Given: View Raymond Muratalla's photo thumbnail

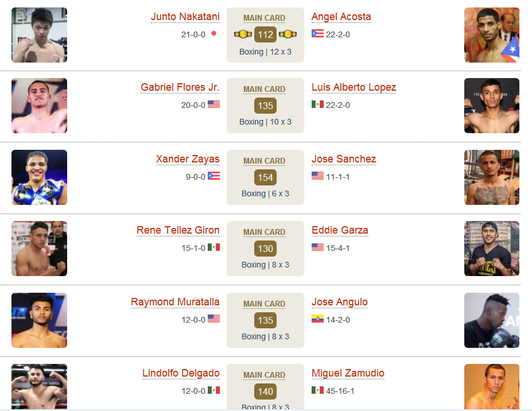Looking at the screenshot, I should [40, 320].
